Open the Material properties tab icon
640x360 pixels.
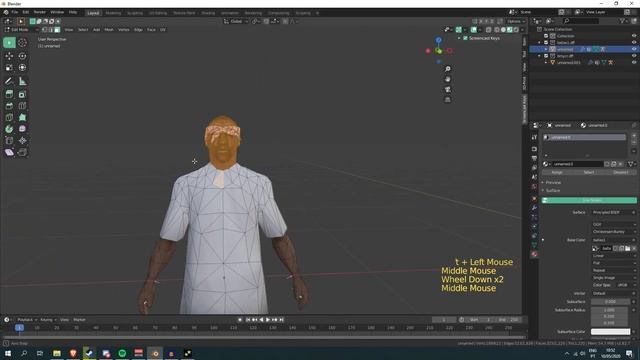[x=534, y=254]
